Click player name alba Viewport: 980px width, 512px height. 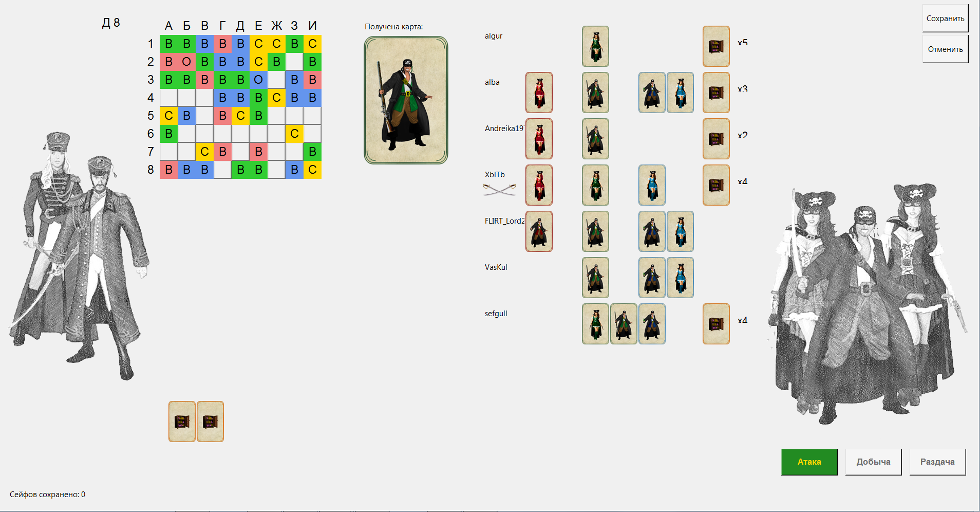click(x=492, y=82)
